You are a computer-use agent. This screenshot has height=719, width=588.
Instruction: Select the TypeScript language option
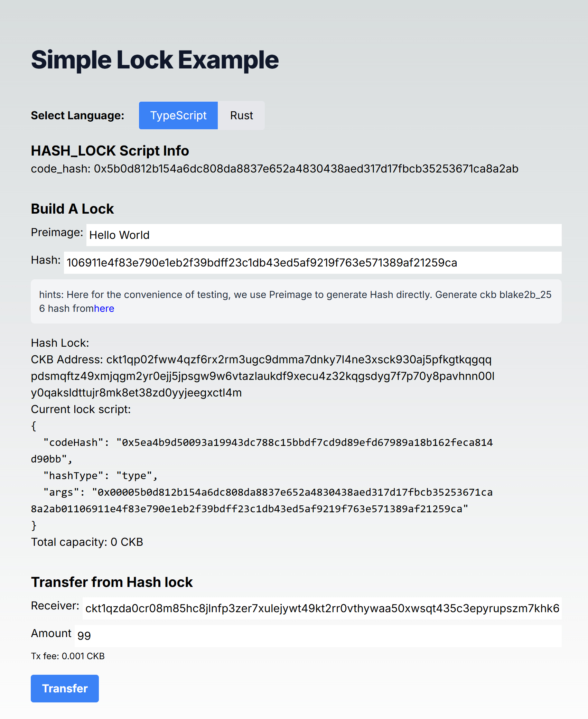178,115
